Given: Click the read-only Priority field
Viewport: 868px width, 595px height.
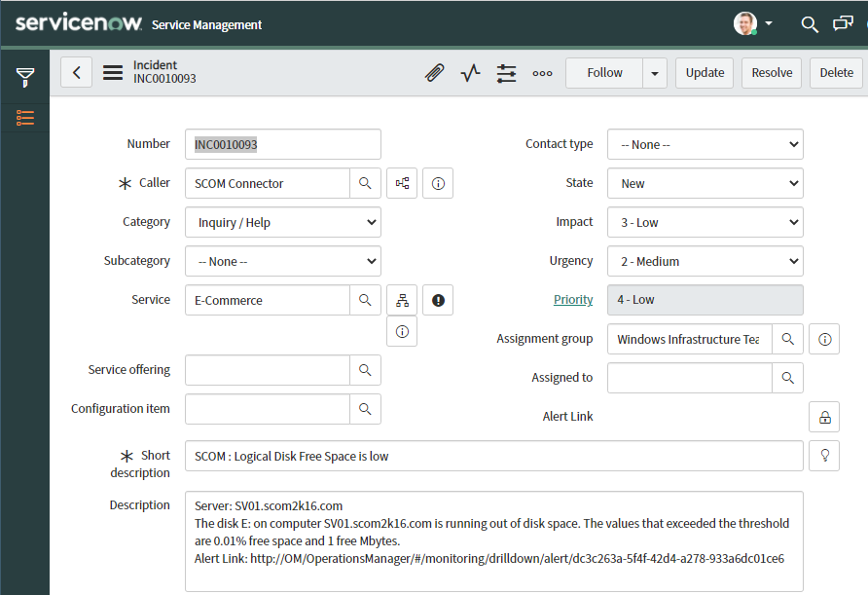Looking at the screenshot, I should [705, 300].
